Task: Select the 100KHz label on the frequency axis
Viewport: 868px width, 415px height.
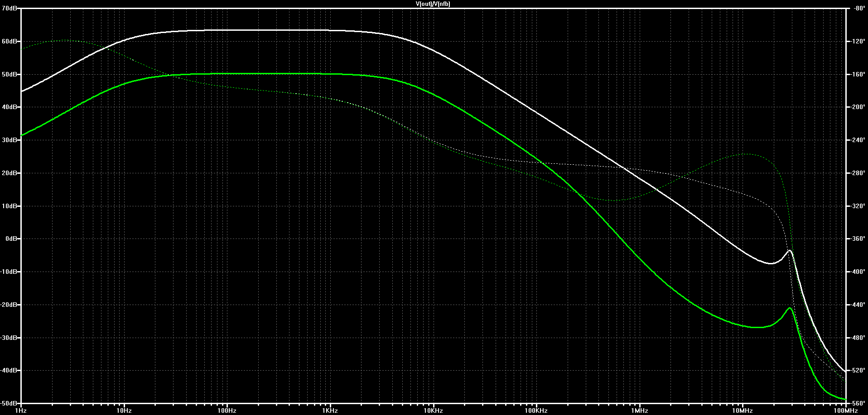Action: (x=536, y=411)
